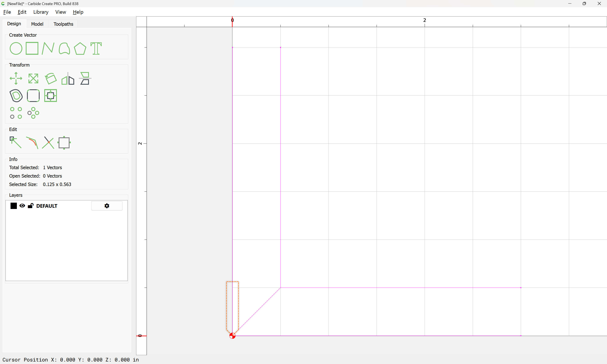This screenshot has width=607, height=364.
Task: Select the Circle create tool
Action: tap(16, 48)
